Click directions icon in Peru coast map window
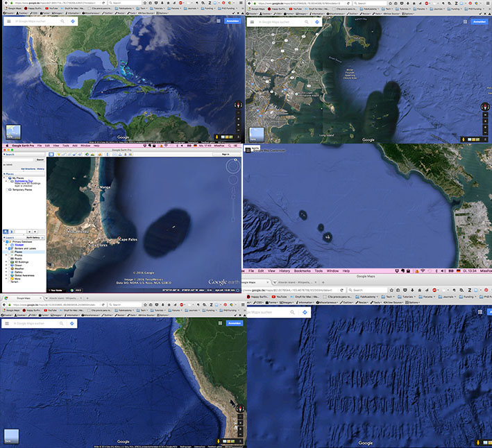This screenshot has height=448, width=492. pyautogui.click(x=72, y=323)
